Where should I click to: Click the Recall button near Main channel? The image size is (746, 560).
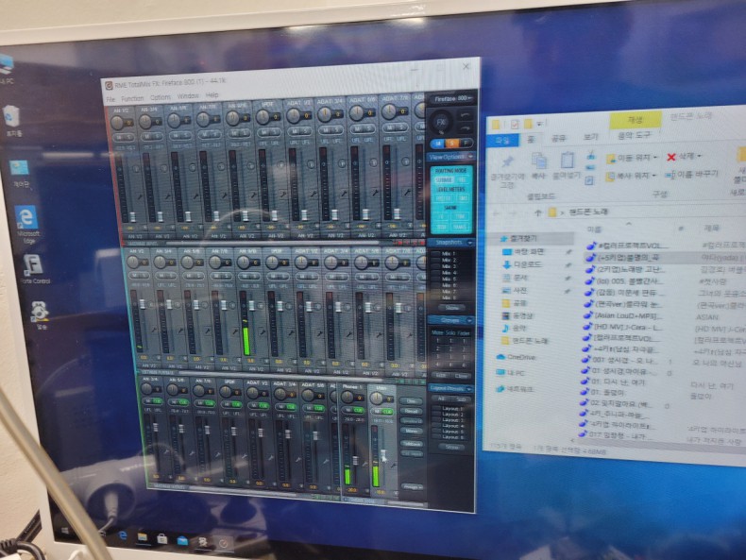click(410, 412)
